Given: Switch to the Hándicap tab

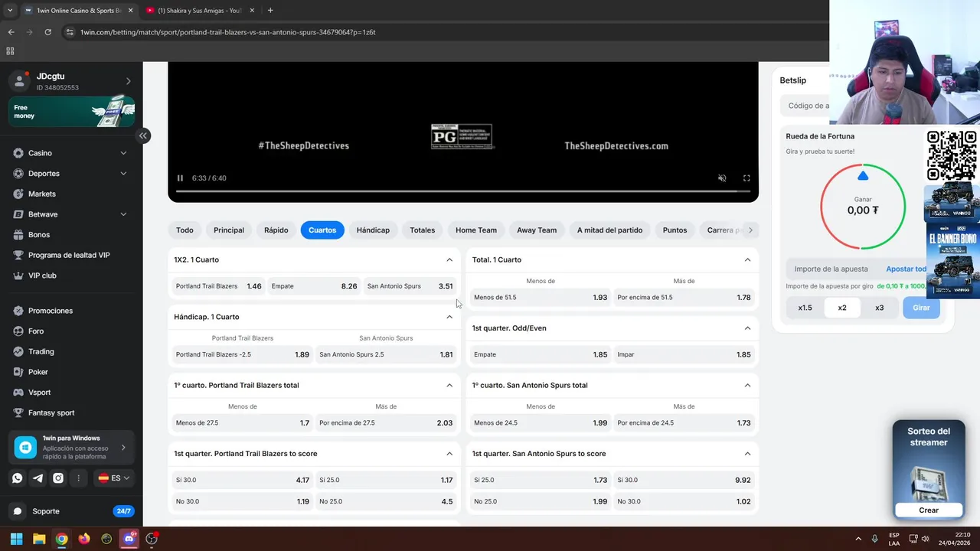Looking at the screenshot, I should point(373,230).
